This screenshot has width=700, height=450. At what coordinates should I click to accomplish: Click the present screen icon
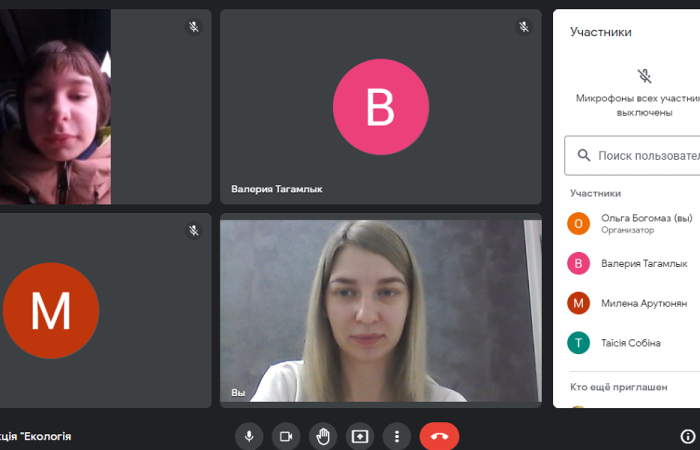coord(359,436)
